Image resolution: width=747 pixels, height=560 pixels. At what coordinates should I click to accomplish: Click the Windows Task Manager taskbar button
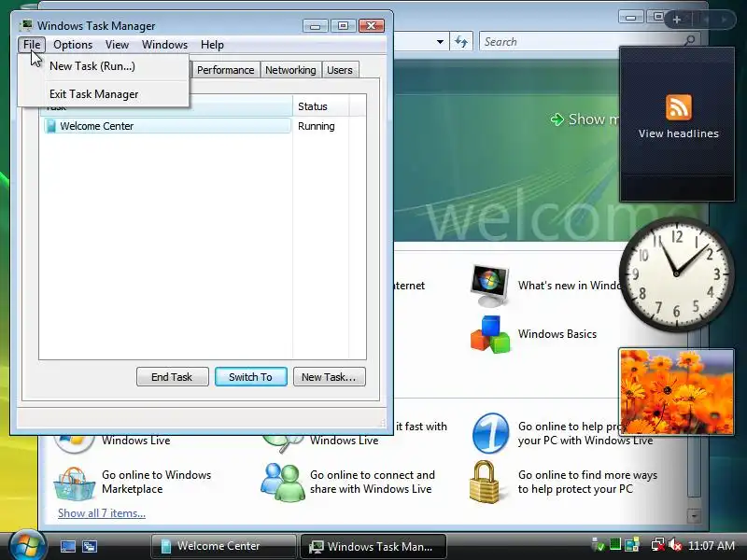(x=373, y=546)
